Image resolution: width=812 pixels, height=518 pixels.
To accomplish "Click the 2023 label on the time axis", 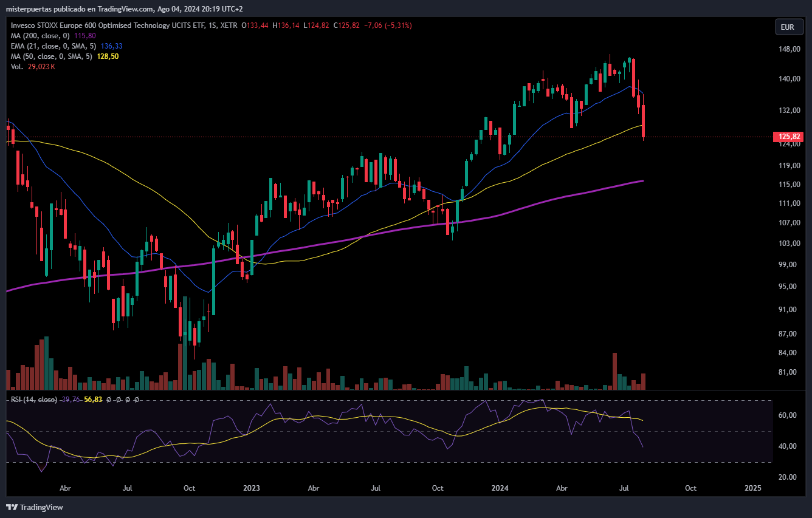I will click(251, 488).
